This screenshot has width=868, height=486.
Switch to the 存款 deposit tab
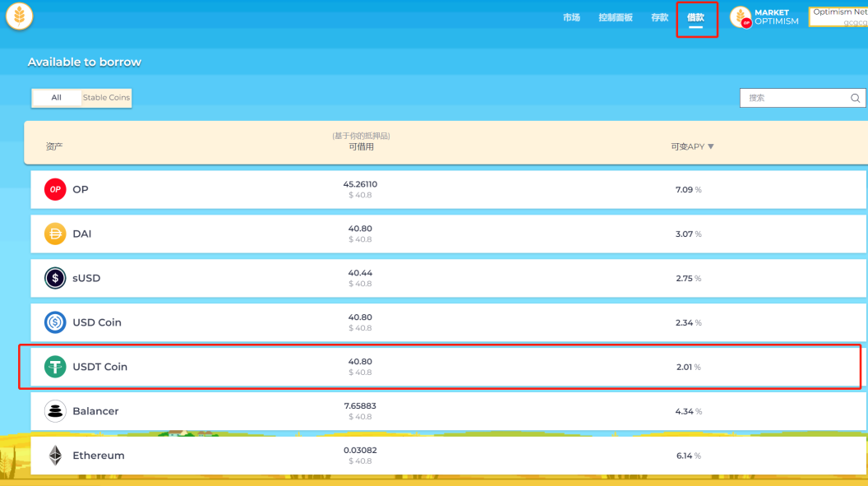pyautogui.click(x=659, y=17)
